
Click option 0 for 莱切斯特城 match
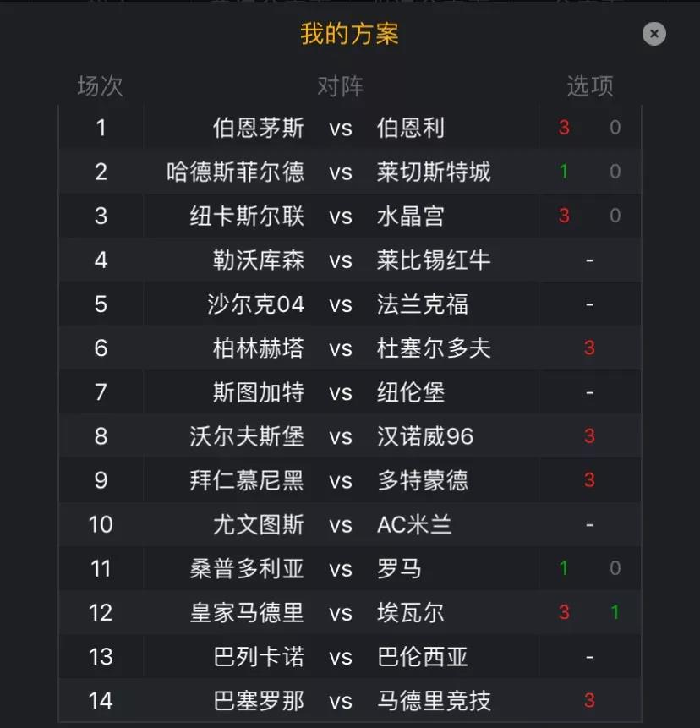(615, 172)
